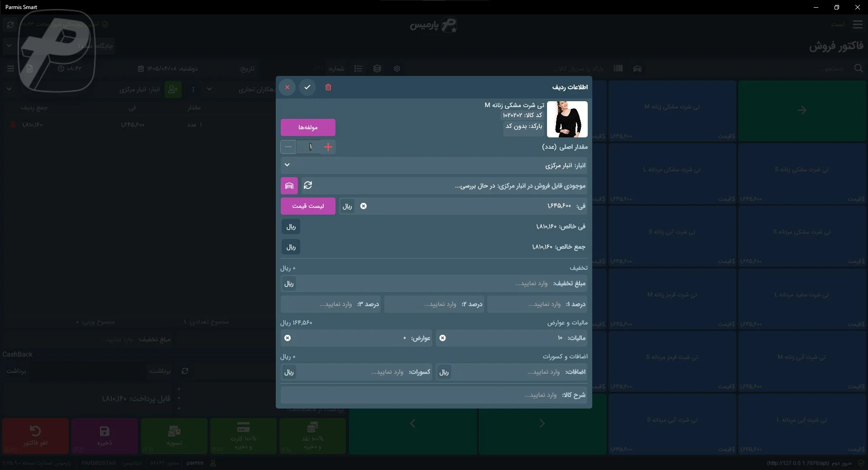Open the لیست قیمت button
Image resolution: width=868 pixels, height=470 pixels.
(308, 206)
